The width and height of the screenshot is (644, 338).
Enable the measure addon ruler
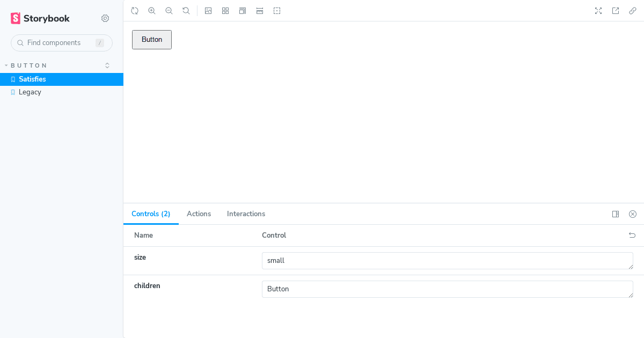[260, 10]
